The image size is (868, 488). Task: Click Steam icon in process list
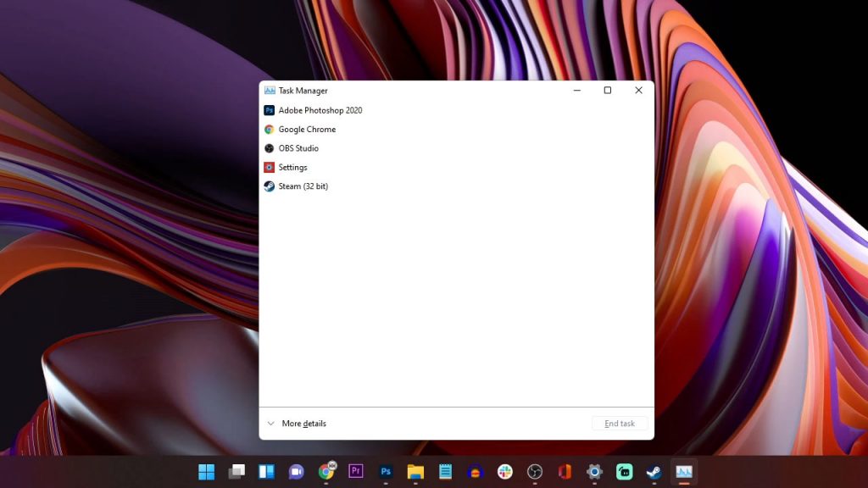pyautogui.click(x=269, y=186)
